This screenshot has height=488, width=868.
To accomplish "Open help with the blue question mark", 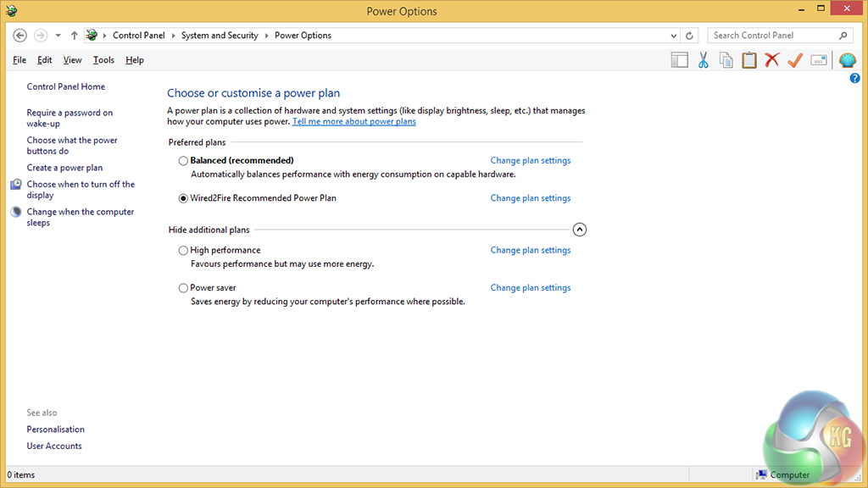I will [854, 78].
